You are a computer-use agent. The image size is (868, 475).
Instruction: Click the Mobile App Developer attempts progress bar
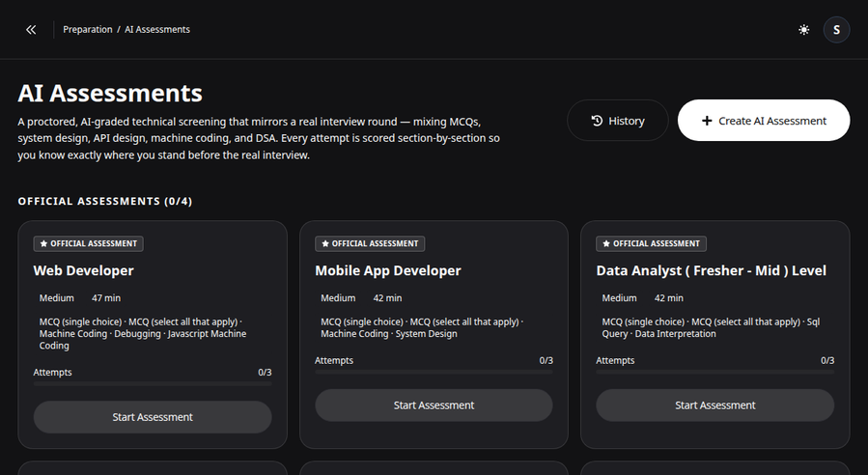pyautogui.click(x=434, y=372)
